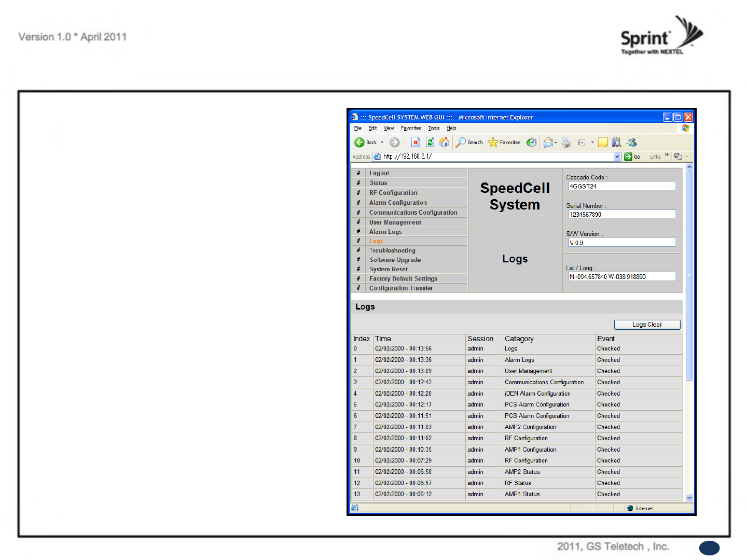Click the Forward arrow icon

point(394,142)
